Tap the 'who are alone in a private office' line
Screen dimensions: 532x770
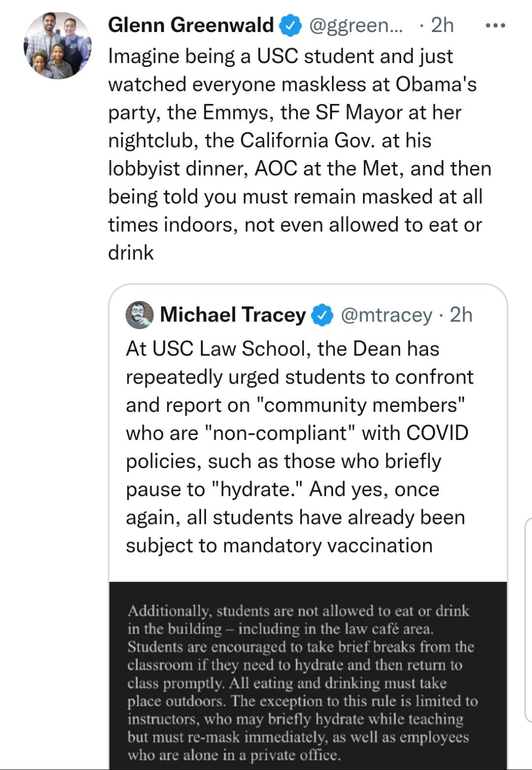point(233,754)
